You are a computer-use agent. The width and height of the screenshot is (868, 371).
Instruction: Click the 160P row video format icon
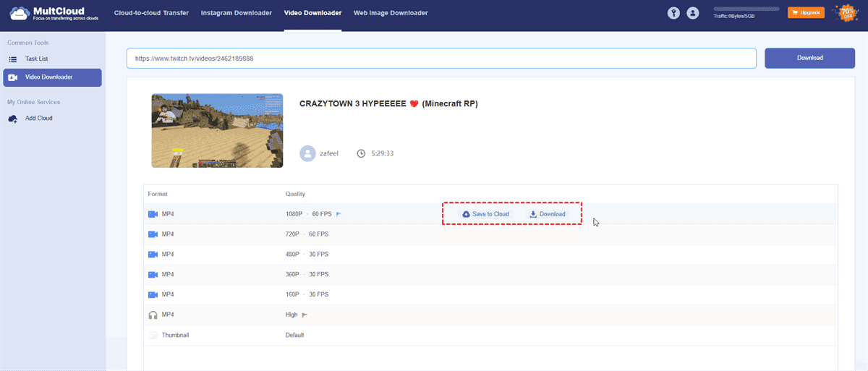pyautogui.click(x=153, y=294)
